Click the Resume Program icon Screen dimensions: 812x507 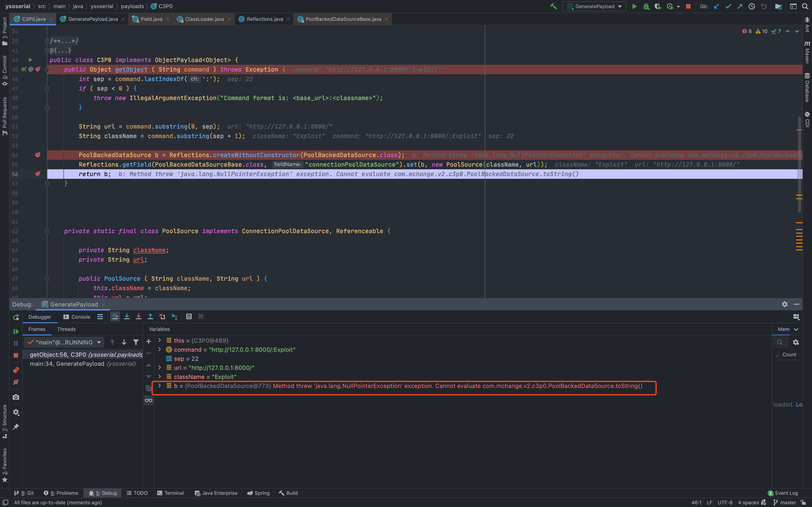click(x=16, y=331)
